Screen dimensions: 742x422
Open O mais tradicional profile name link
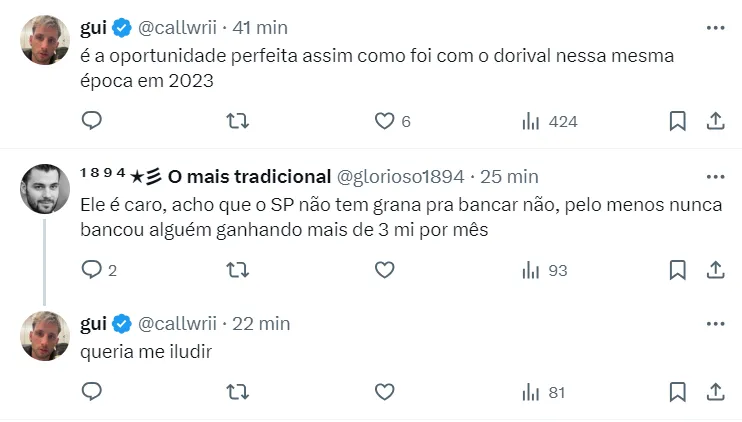tap(248, 177)
